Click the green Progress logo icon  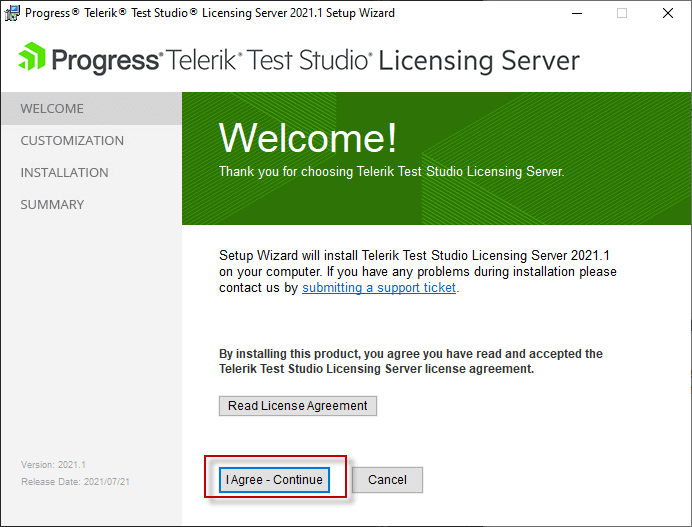[31, 56]
